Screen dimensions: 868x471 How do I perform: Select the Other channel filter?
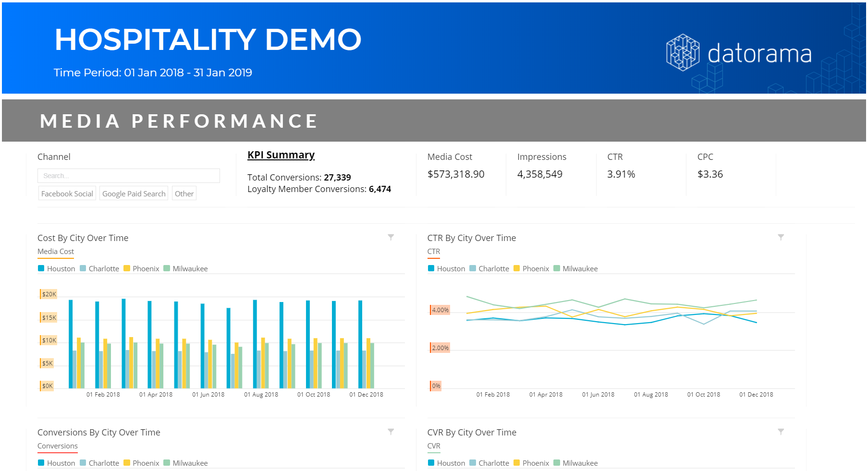(x=184, y=193)
